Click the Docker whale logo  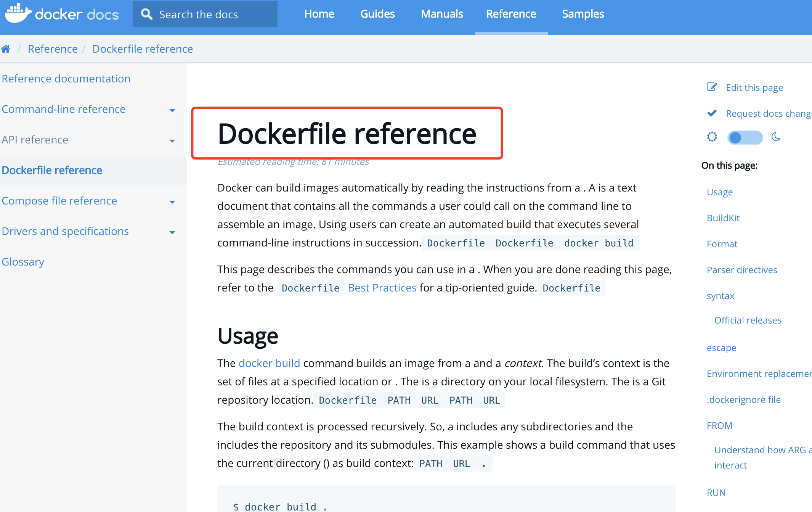[x=18, y=13]
